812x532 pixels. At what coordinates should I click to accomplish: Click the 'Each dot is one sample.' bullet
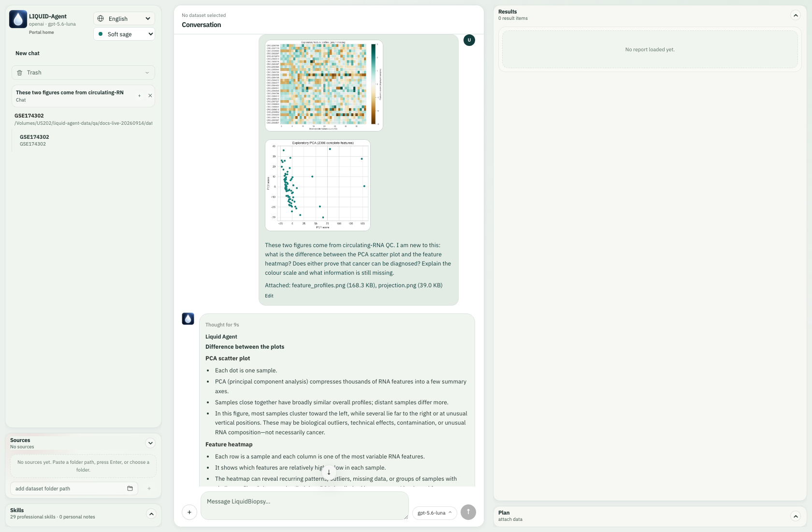pyautogui.click(x=246, y=370)
